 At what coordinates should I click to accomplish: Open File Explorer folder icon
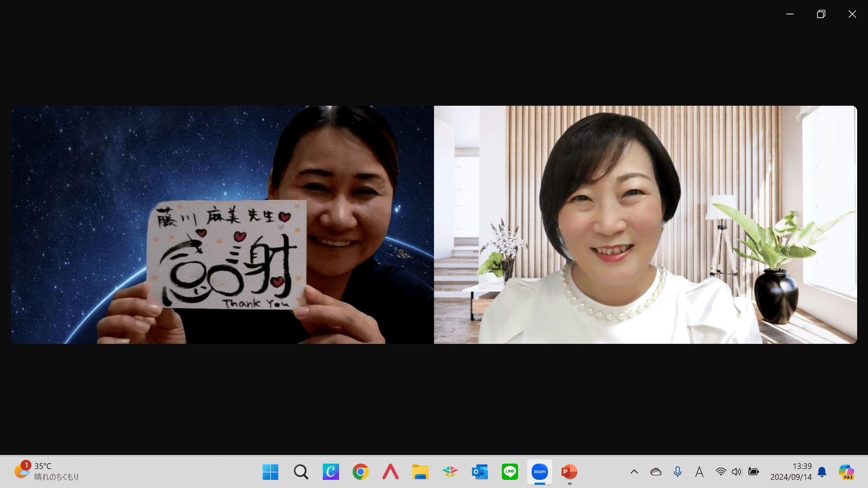click(x=420, y=472)
